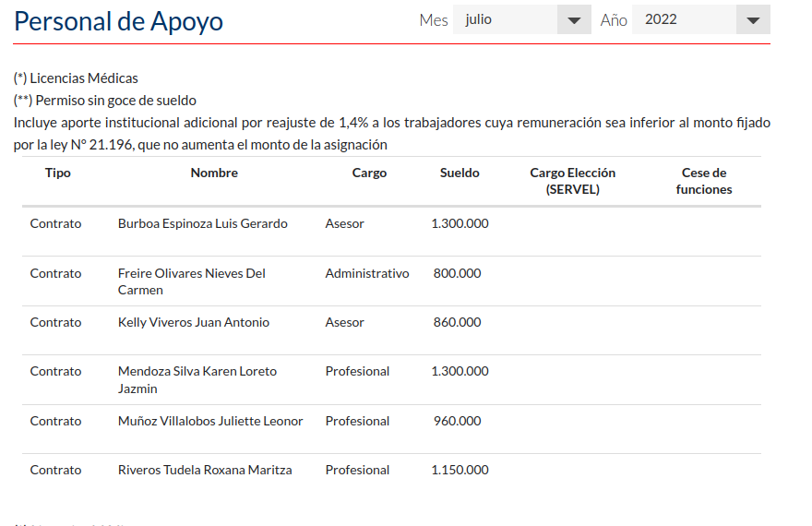Click the Cargo Elección (SERVEL) header

[572, 181]
